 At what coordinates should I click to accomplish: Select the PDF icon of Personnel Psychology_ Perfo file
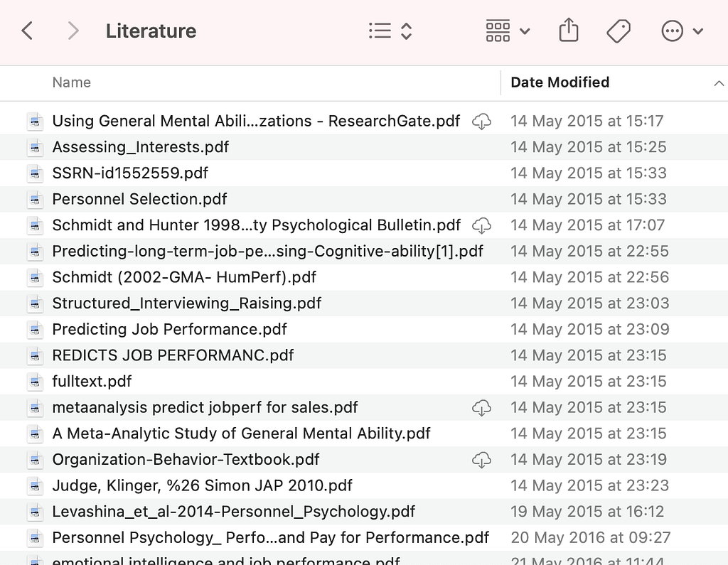click(x=35, y=537)
